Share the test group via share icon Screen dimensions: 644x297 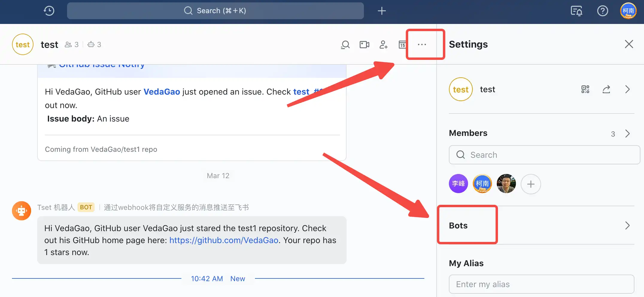(x=606, y=89)
